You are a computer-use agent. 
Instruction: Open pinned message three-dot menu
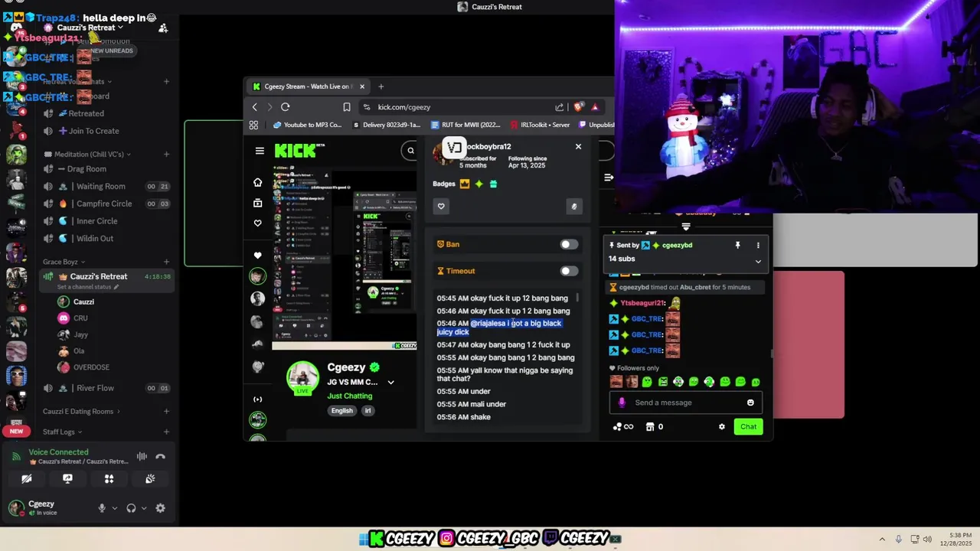tap(758, 245)
